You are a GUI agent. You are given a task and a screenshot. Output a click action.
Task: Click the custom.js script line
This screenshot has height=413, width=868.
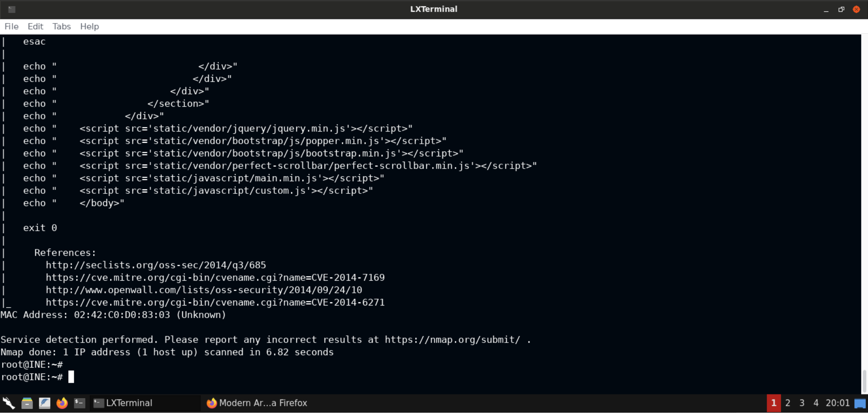(198, 191)
